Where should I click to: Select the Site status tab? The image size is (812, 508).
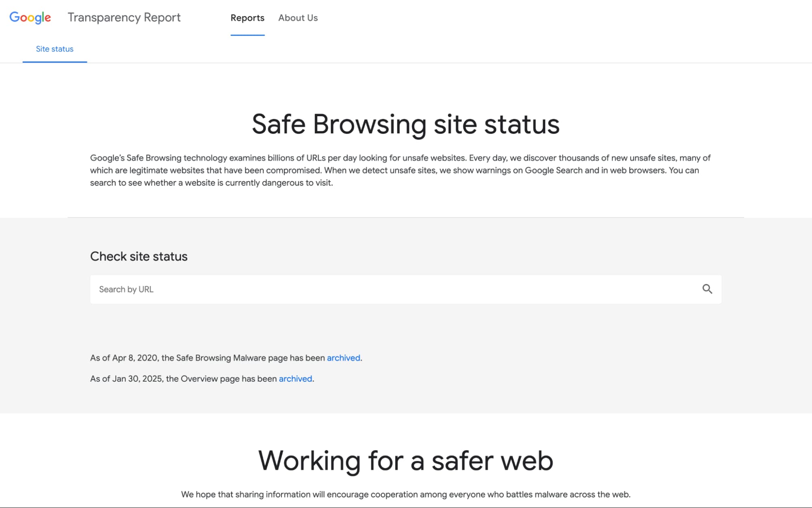click(54, 49)
